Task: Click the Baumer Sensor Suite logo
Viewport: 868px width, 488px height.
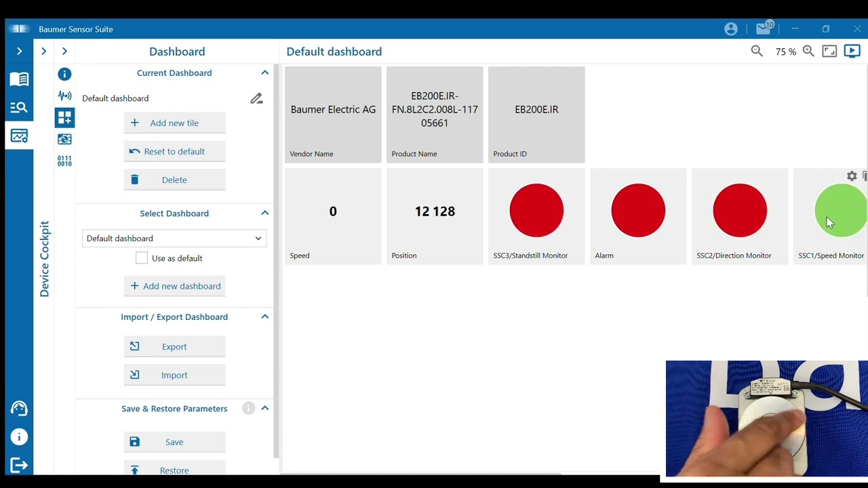Action: click(x=20, y=28)
